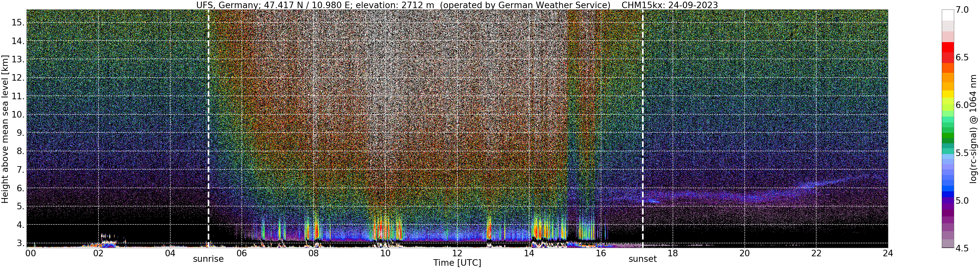Viewport: 980px width, 269px height.
Task: Click the red cloud echo near 08 UTC
Action: (x=316, y=230)
